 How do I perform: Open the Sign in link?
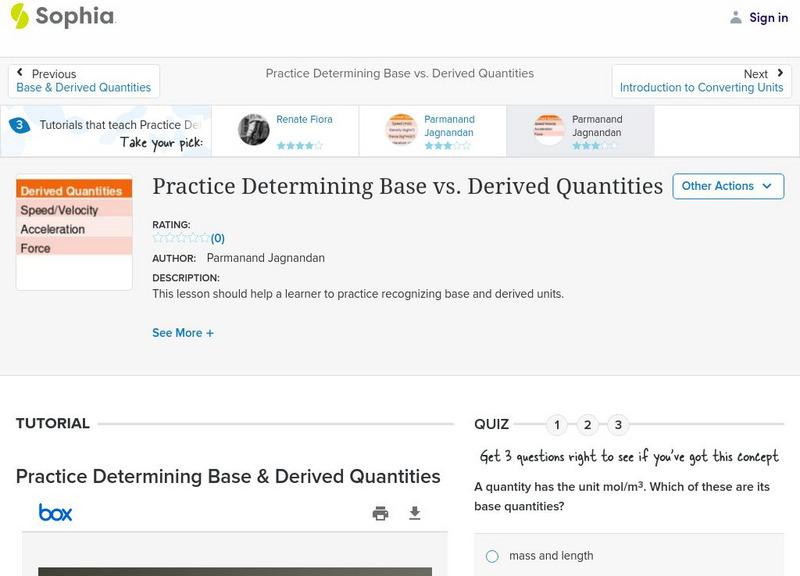[768, 17]
